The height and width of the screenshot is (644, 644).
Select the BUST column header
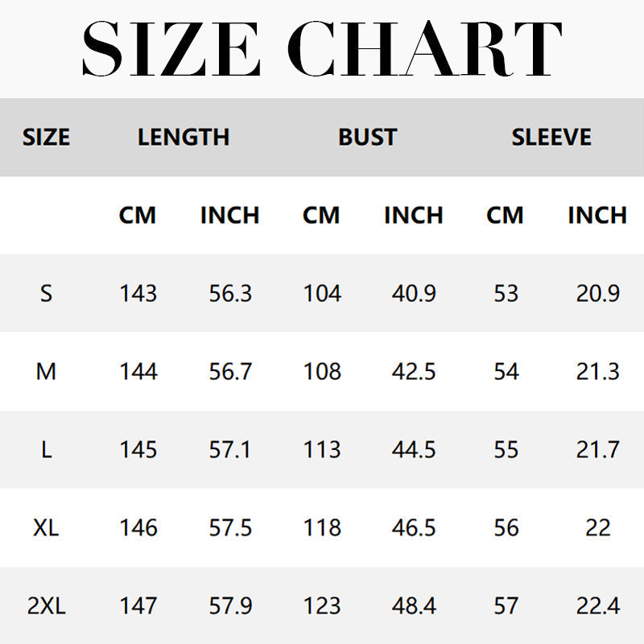tap(368, 137)
